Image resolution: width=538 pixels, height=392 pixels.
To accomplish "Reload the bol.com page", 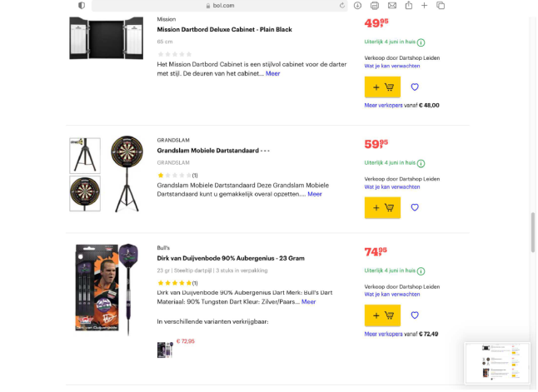I will tap(342, 6).
